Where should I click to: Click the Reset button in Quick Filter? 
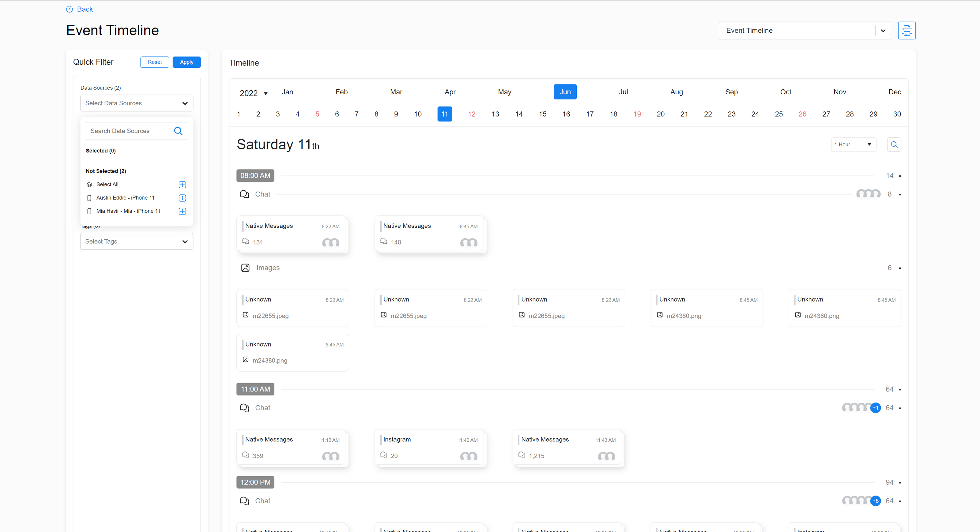tap(154, 62)
